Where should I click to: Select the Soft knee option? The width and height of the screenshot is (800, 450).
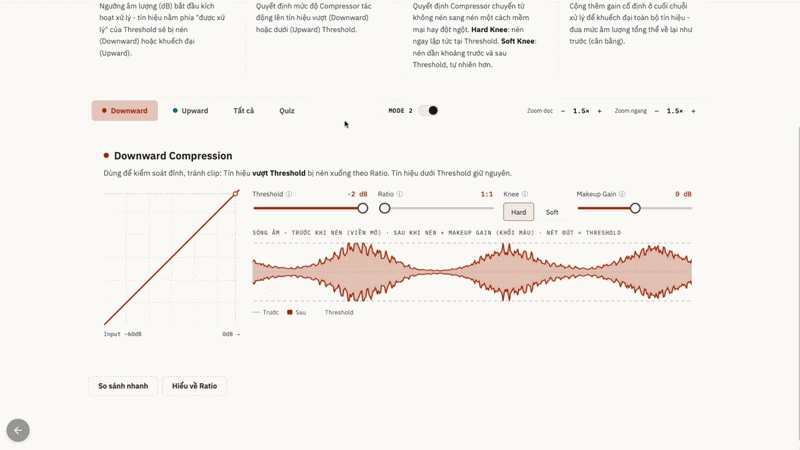[552, 212]
